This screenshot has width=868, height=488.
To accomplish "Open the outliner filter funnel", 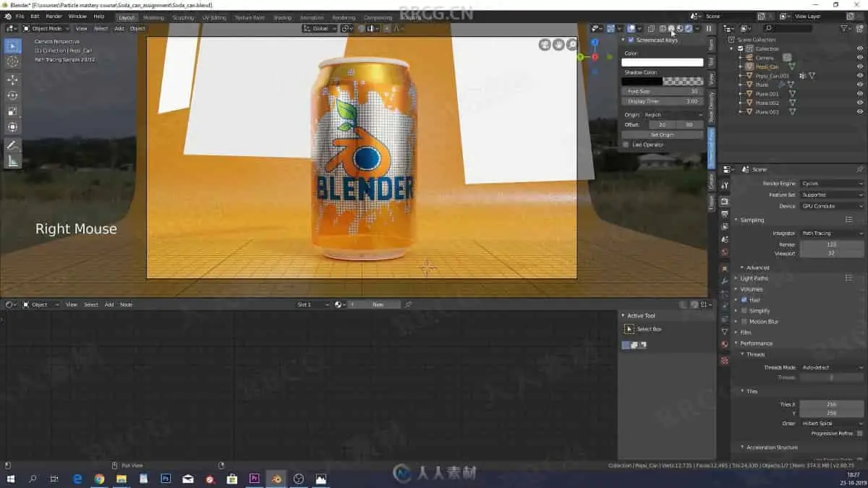I will [846, 28].
